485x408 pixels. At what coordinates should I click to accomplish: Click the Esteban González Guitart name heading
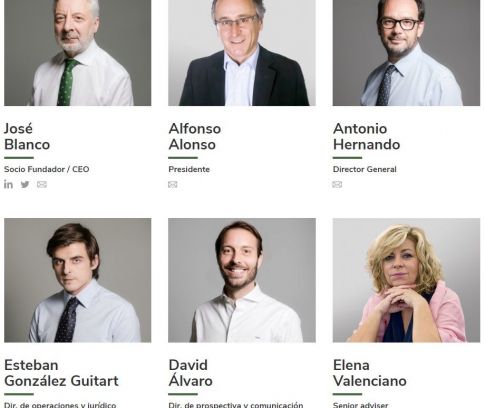click(61, 373)
